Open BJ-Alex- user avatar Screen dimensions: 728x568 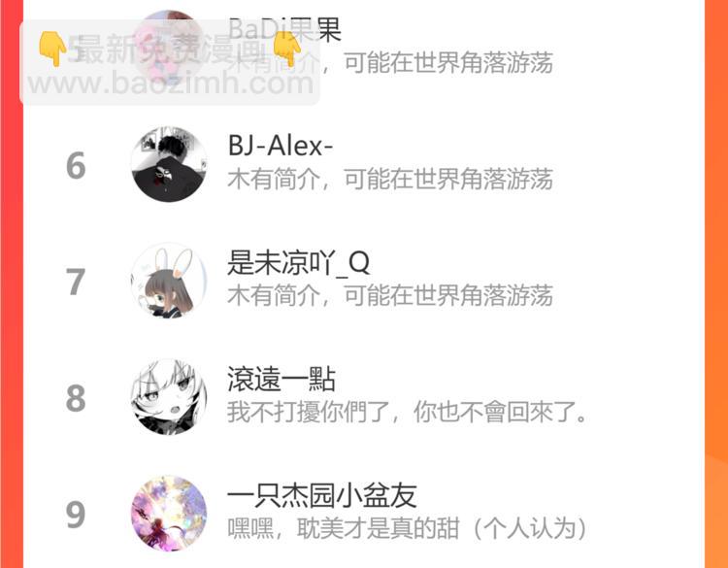[x=169, y=164]
